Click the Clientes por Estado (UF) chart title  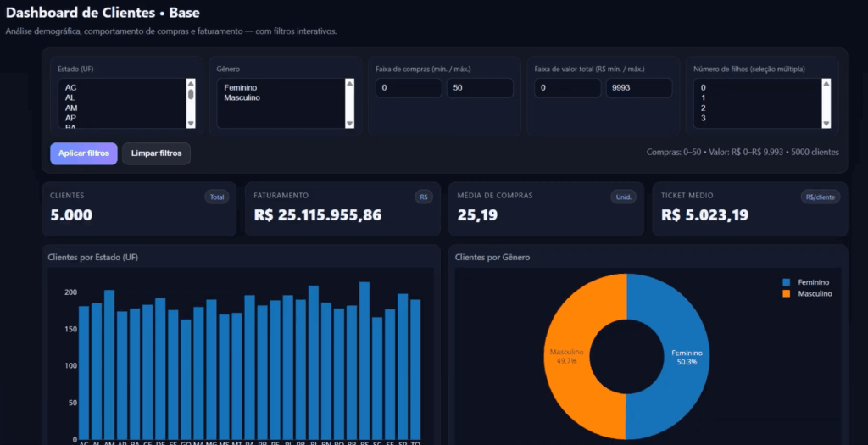pyautogui.click(x=93, y=258)
